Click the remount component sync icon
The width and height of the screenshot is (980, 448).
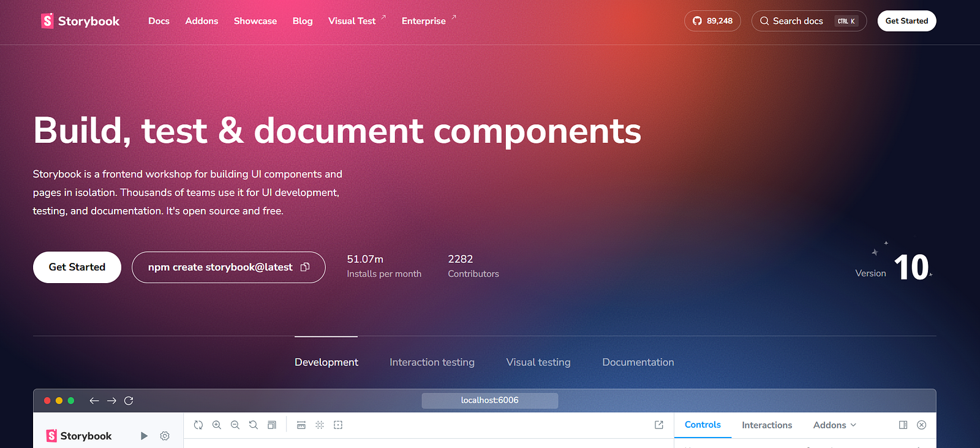tap(198, 425)
